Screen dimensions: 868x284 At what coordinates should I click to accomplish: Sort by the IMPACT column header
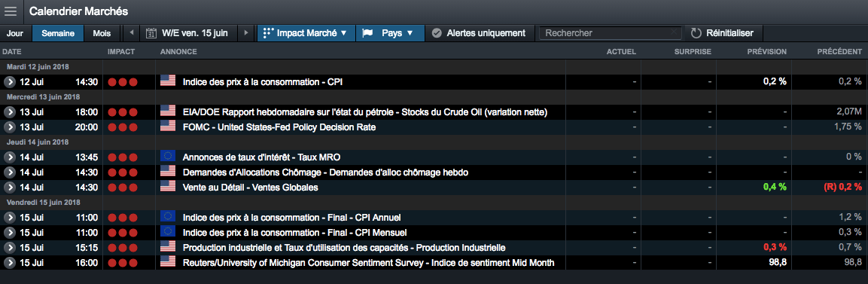(x=121, y=51)
